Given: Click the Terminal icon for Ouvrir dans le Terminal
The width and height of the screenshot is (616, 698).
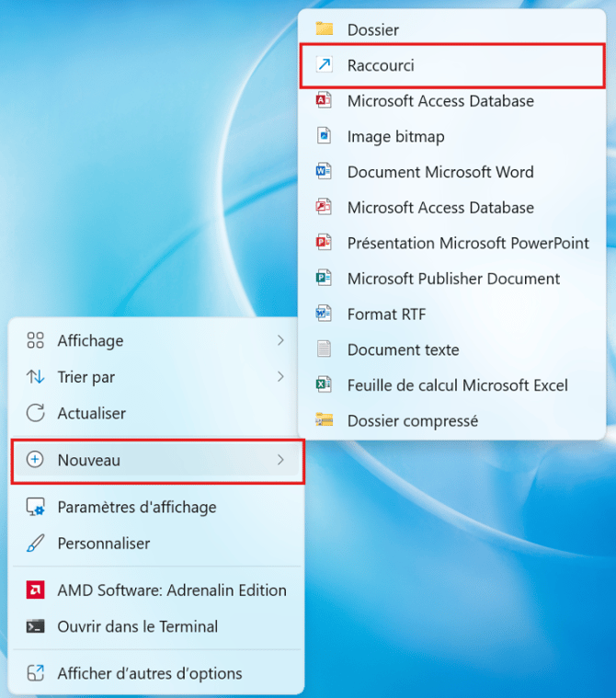Looking at the screenshot, I should (x=36, y=627).
